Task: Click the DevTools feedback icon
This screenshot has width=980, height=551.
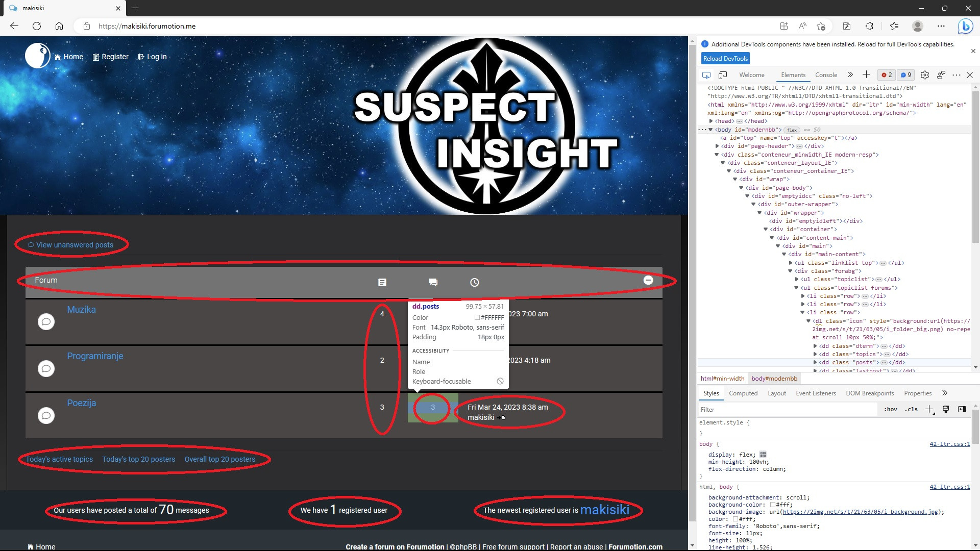Action: tap(941, 75)
